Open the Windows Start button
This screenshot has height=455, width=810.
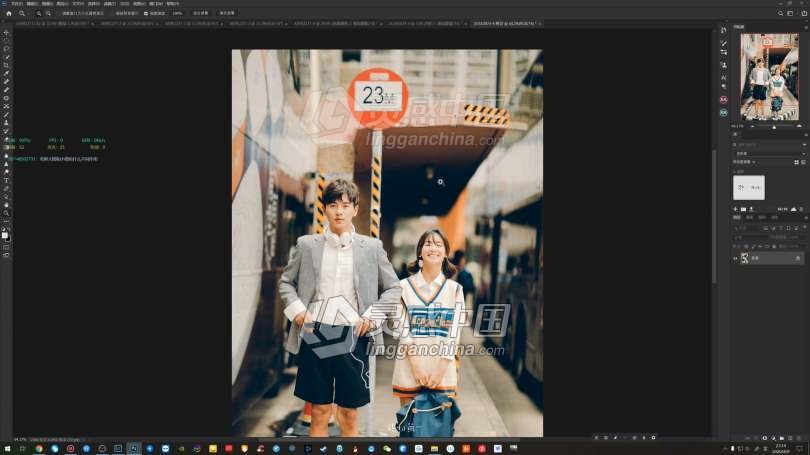pos(7,449)
